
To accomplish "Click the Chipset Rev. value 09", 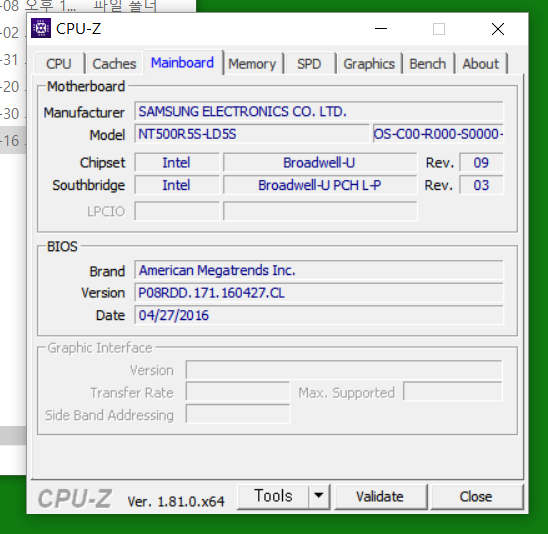I will click(481, 163).
